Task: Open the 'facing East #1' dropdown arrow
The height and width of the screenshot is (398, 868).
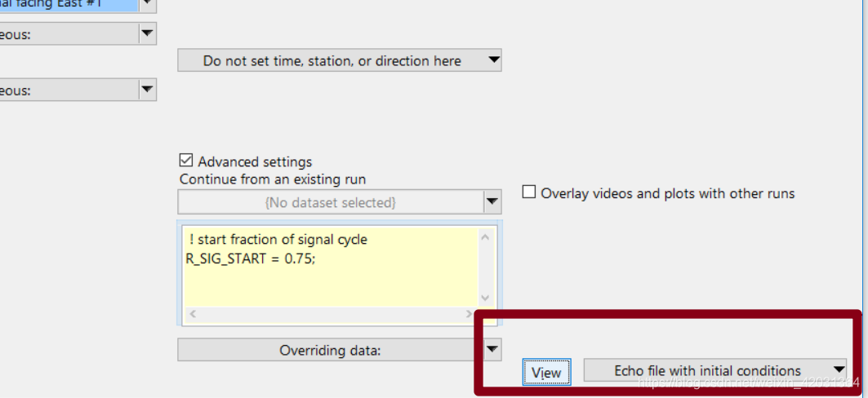Action: [147, 4]
